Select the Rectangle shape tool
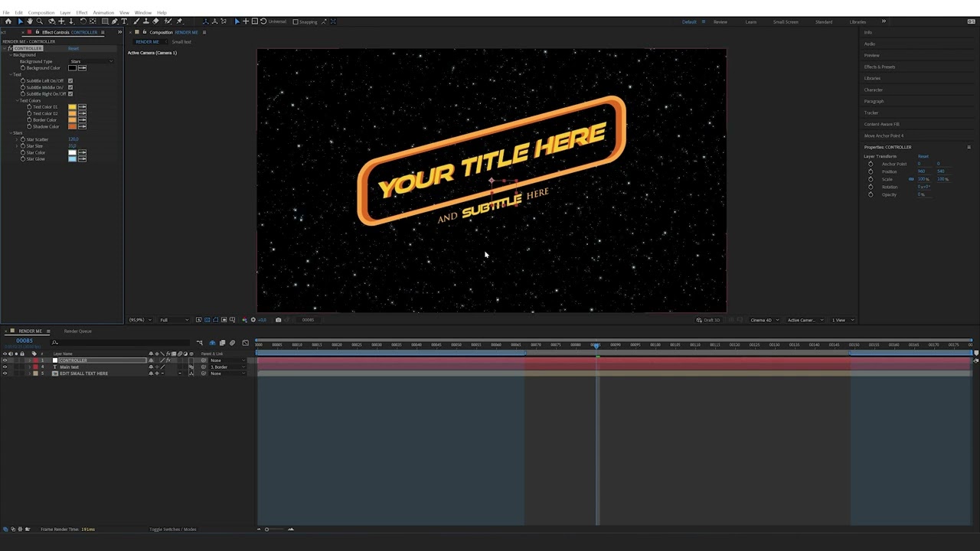 (x=105, y=21)
